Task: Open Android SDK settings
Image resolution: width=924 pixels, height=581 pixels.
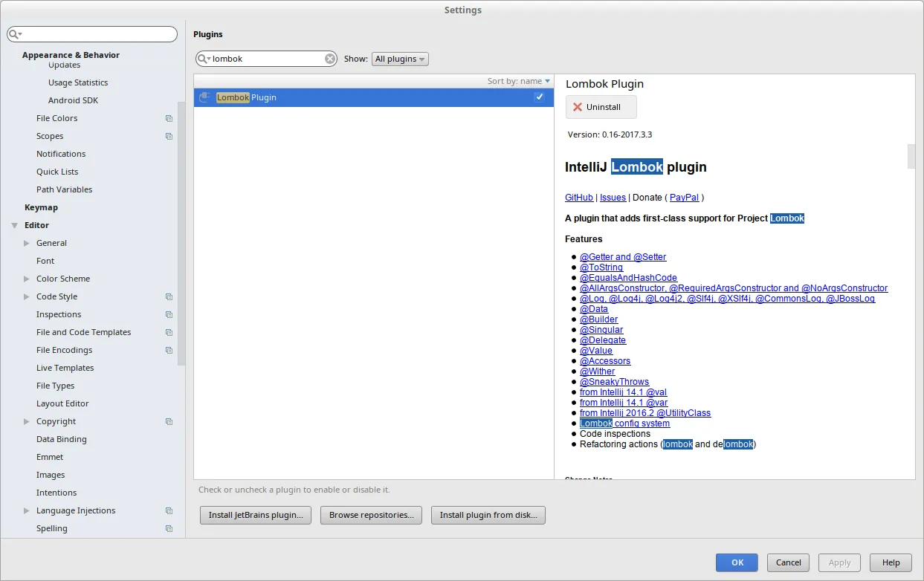Action: click(73, 100)
